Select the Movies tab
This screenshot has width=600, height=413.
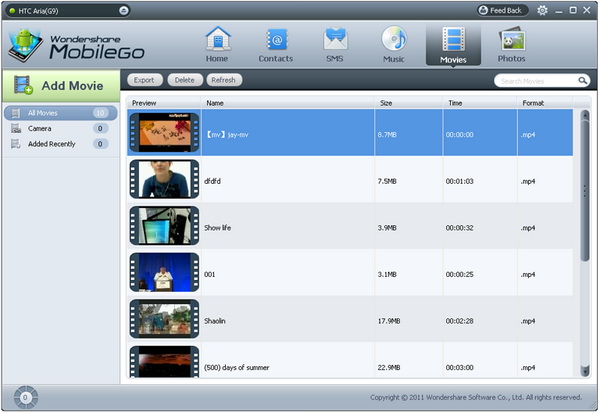click(453, 45)
